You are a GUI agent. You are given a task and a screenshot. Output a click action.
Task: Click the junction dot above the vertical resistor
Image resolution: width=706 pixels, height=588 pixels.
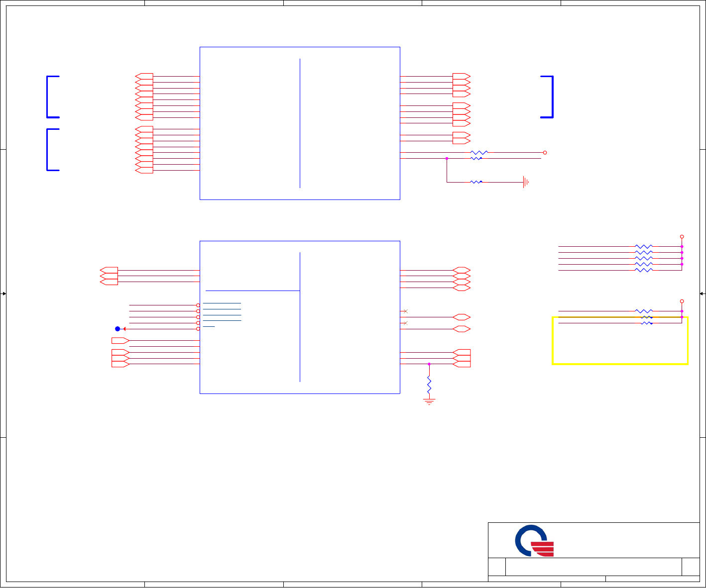coord(429,364)
